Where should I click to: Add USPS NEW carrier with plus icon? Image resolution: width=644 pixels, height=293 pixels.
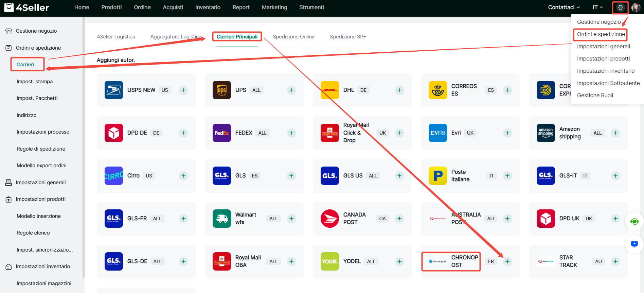pos(183,90)
